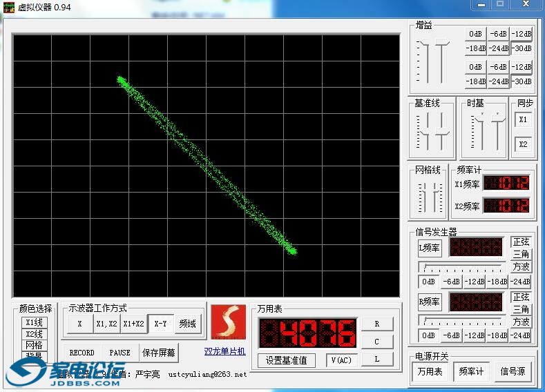Click the multimeter LED reading display
This screenshot has height=392, width=545.
pos(308,333)
